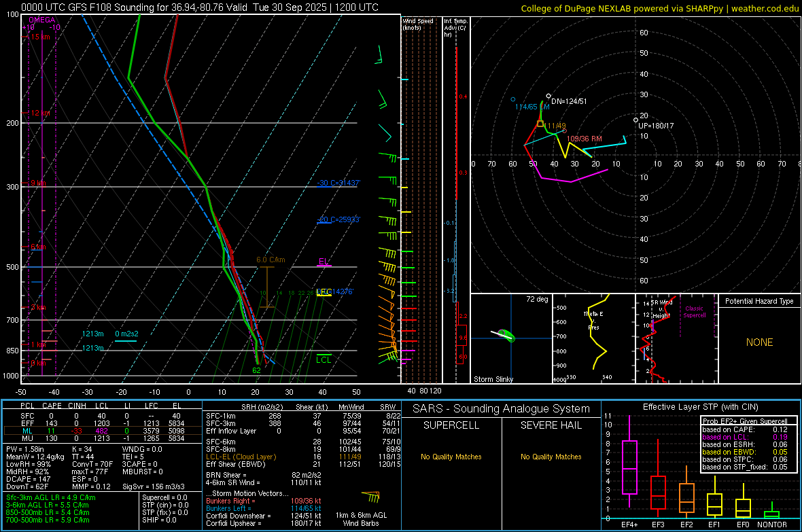Select the SFC parcel row label
802x532 pixels.
coord(27,416)
